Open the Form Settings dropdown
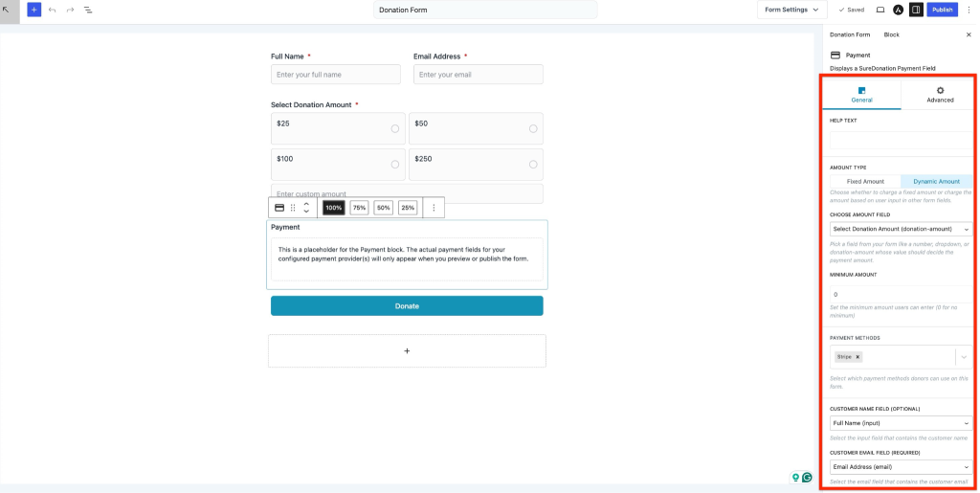 pos(791,10)
